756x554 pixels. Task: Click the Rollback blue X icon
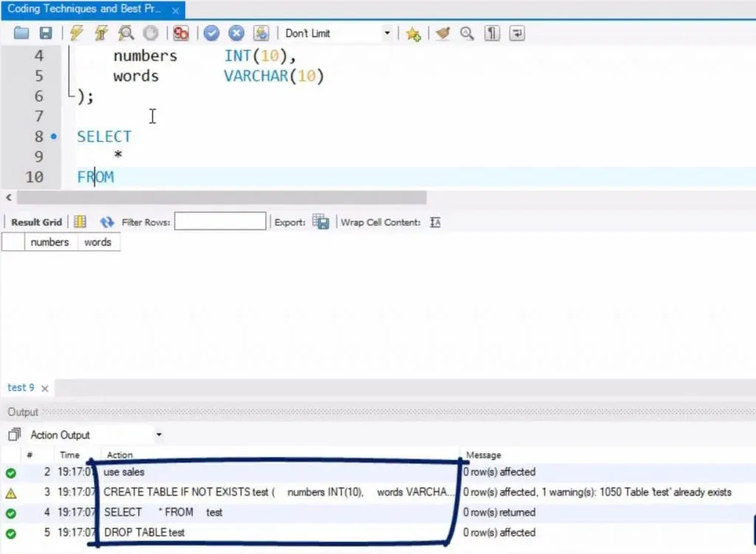point(236,33)
